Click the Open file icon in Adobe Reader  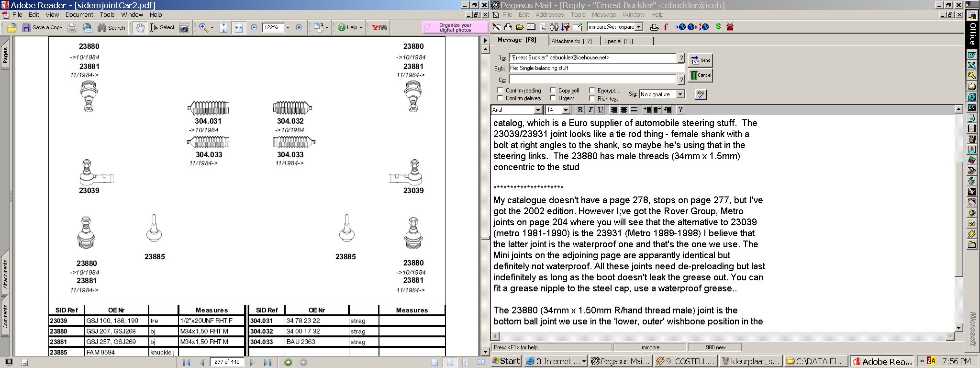tap(12, 28)
